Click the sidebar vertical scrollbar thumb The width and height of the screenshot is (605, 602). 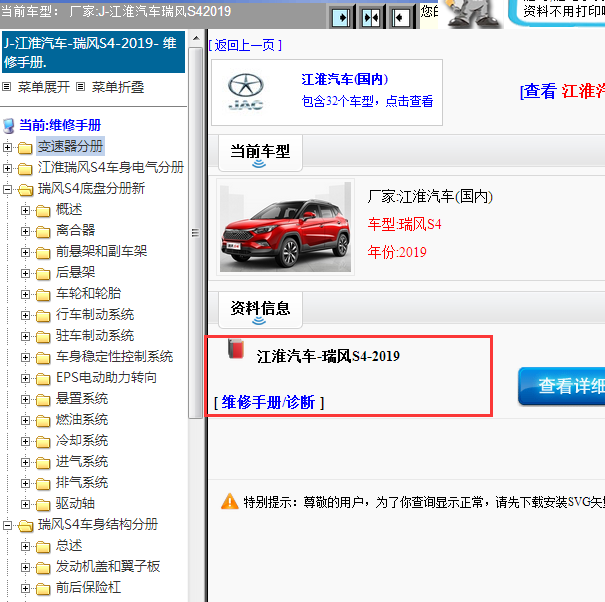[196, 233]
